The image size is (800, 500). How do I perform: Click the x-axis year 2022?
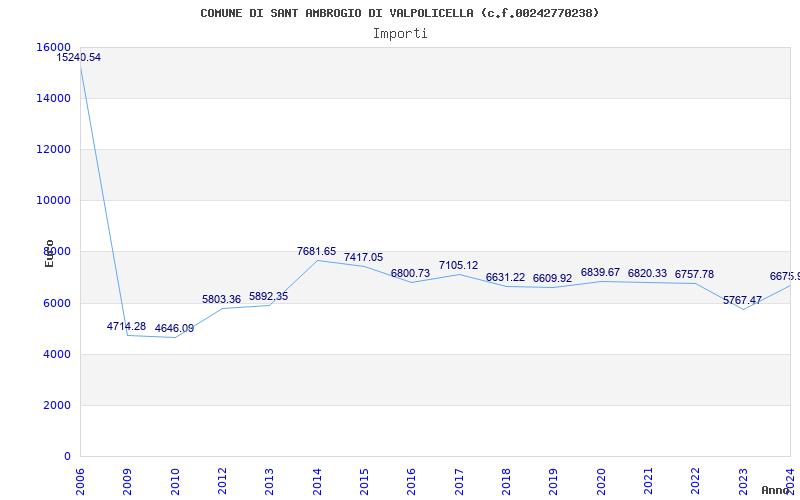click(696, 481)
